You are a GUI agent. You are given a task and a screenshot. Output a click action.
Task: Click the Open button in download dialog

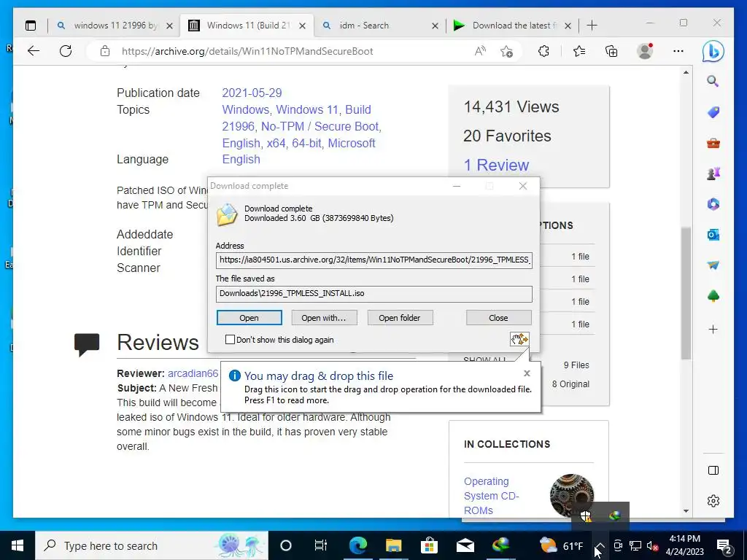(249, 318)
